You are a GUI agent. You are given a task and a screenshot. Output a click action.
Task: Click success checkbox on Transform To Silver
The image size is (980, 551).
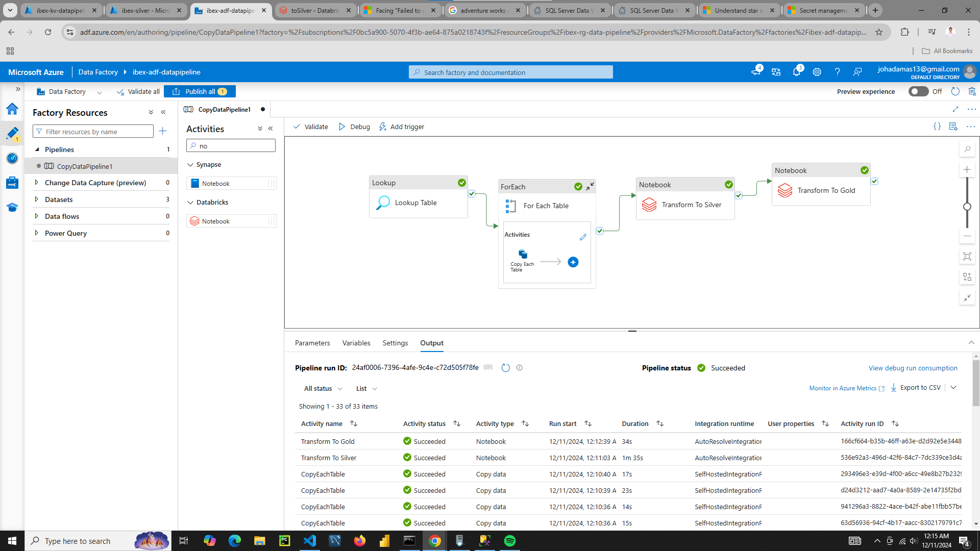739,195
